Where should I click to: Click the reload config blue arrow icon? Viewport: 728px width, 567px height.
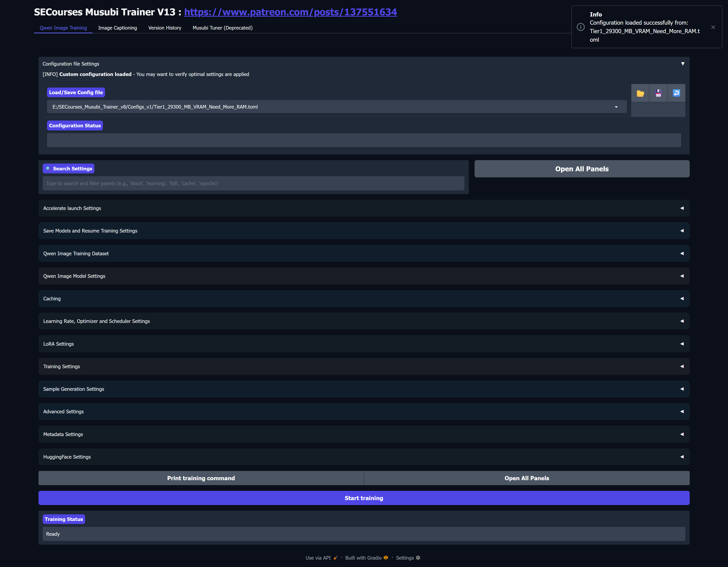pyautogui.click(x=676, y=93)
